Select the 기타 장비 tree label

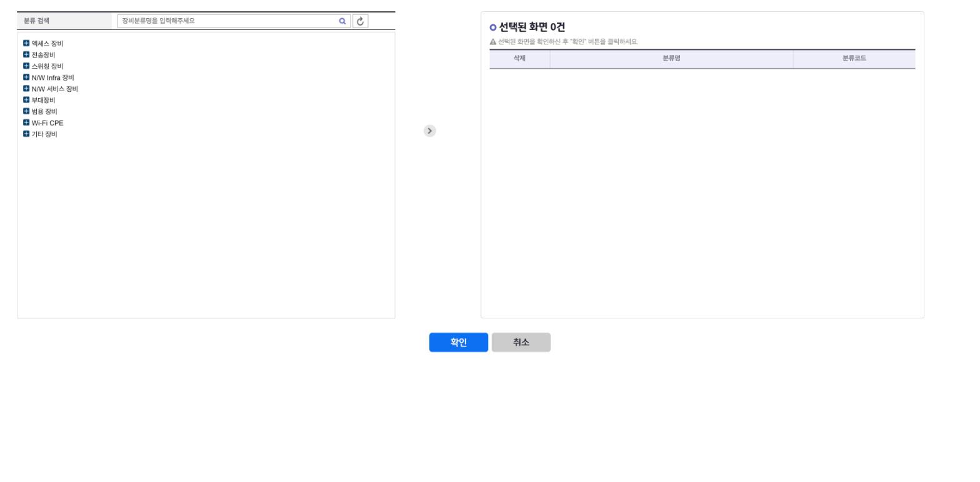[x=44, y=134]
